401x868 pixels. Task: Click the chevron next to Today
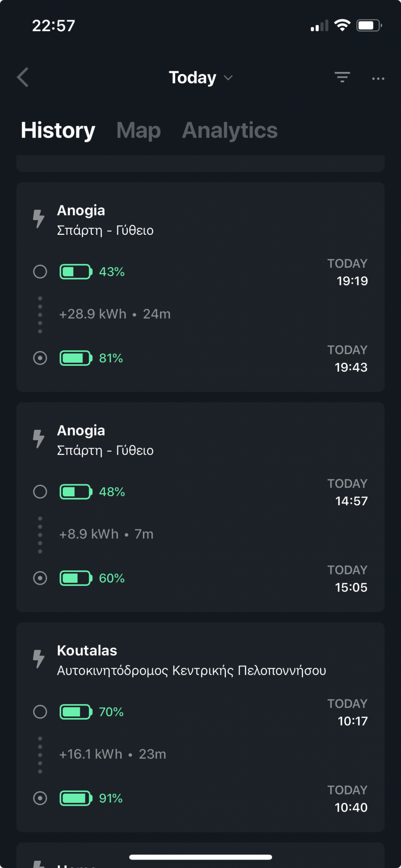point(228,78)
